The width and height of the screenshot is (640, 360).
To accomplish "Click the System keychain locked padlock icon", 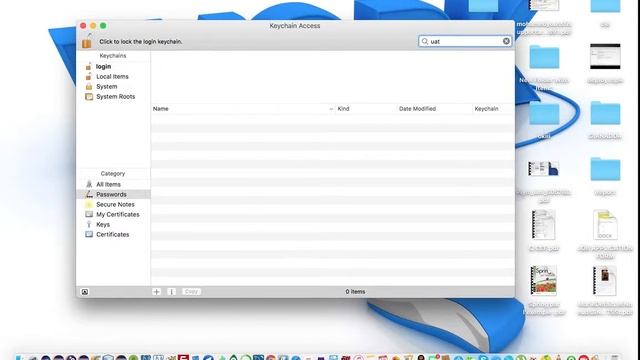I will [x=89, y=87].
